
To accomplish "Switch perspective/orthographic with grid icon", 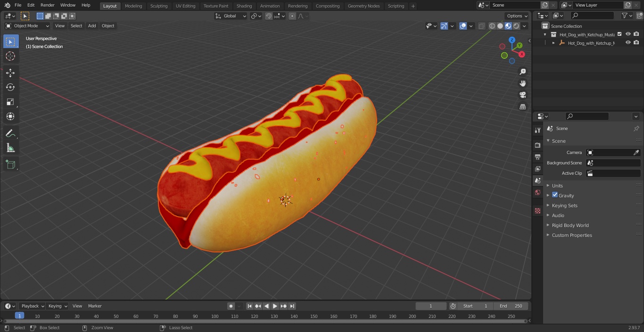I will pos(522,106).
